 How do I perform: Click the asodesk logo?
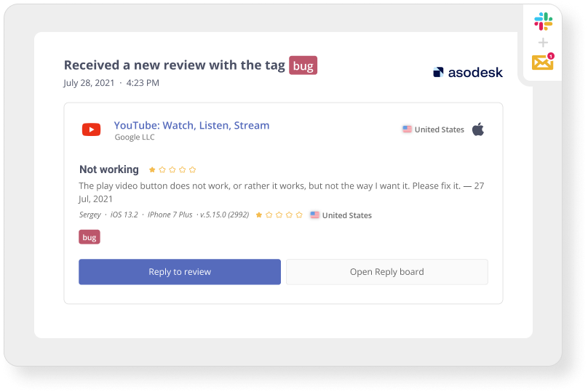tap(468, 72)
